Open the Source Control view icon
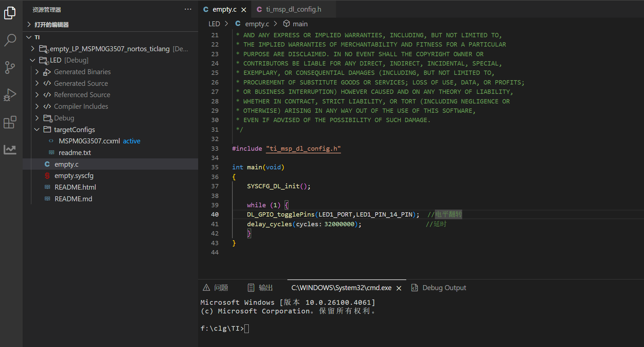 pos(10,68)
